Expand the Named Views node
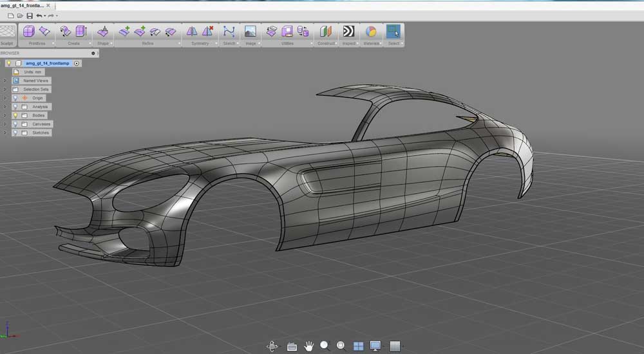This screenshot has width=644, height=354. [x=5, y=81]
